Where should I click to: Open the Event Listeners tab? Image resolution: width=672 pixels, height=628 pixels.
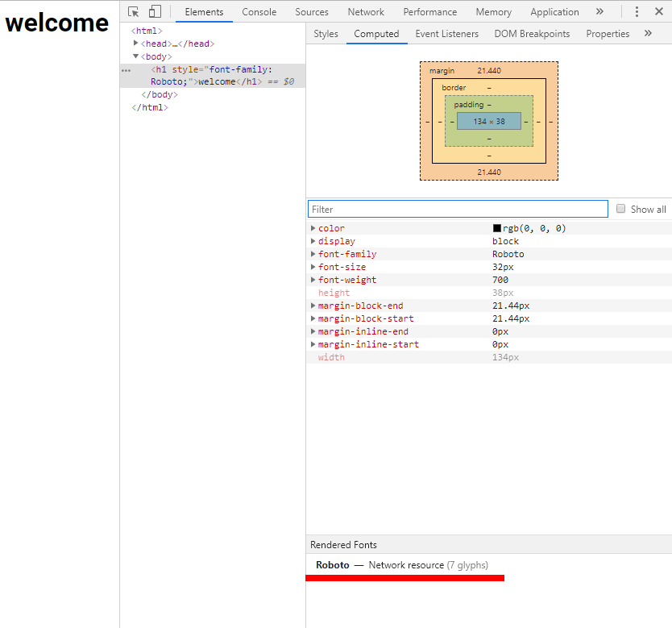(x=446, y=34)
